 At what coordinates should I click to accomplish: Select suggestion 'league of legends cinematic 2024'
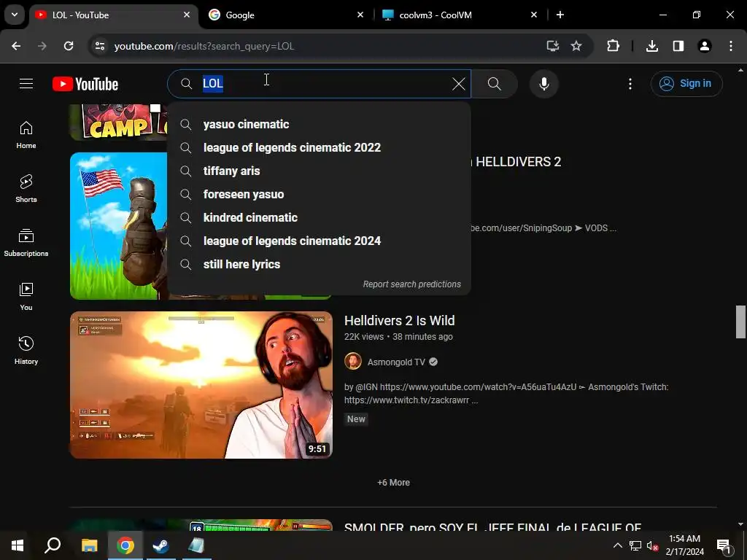pos(320,241)
